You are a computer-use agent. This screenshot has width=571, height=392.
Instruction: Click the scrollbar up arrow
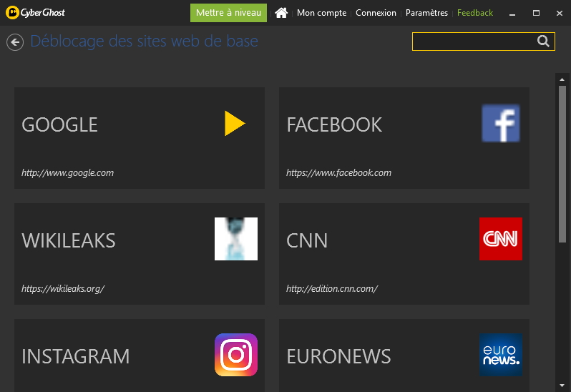pyautogui.click(x=562, y=79)
